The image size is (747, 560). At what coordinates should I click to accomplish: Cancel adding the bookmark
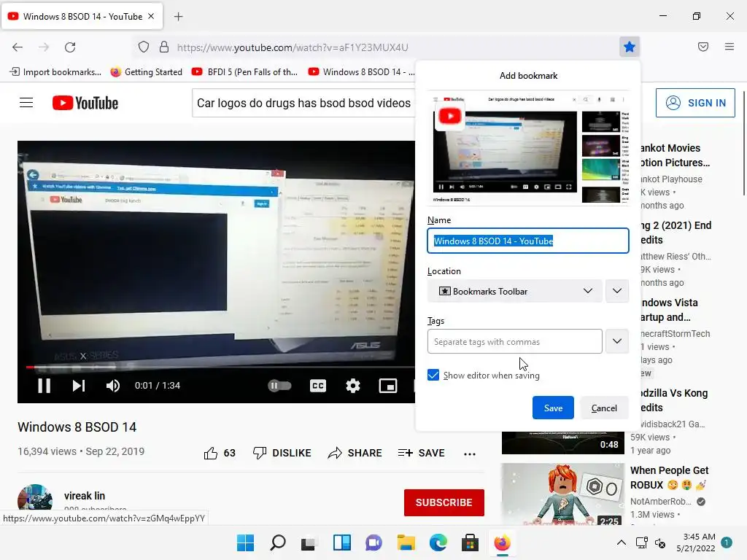click(604, 408)
